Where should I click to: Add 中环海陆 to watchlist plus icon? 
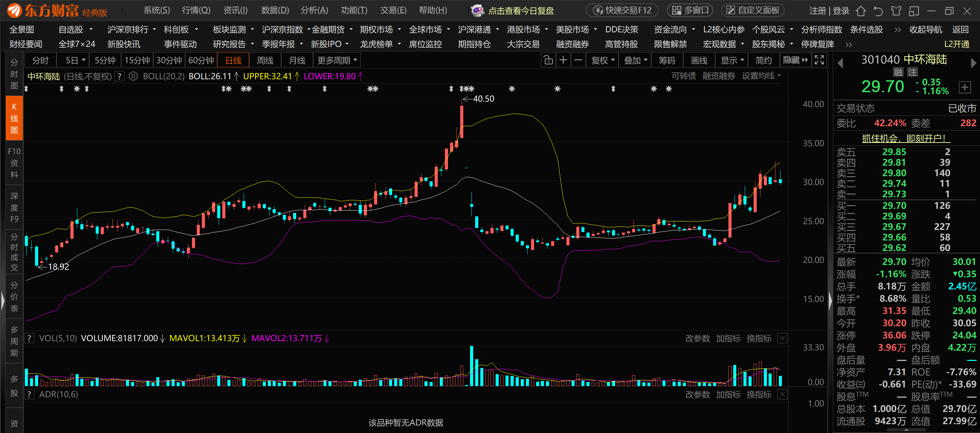(x=964, y=87)
